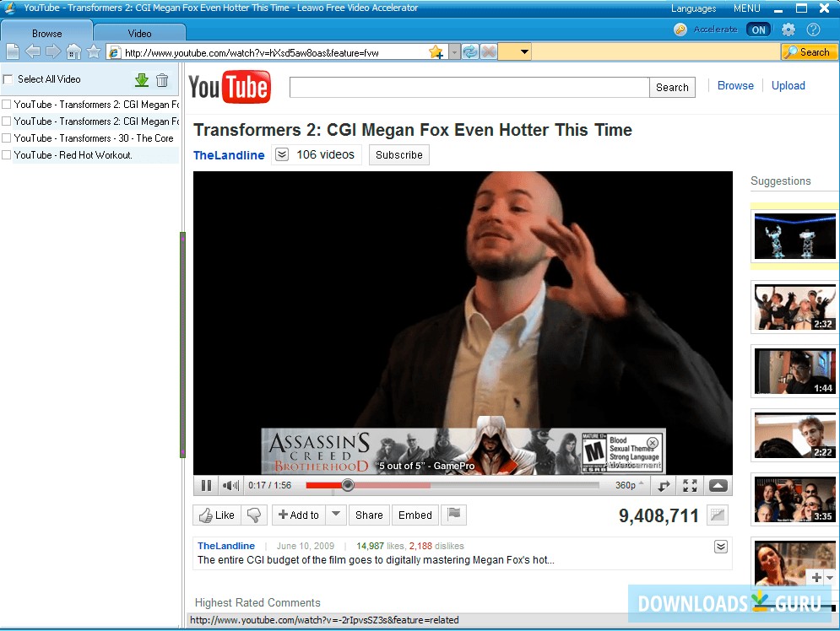
Task: Open TheLandline channel link under title
Action: tap(229, 155)
